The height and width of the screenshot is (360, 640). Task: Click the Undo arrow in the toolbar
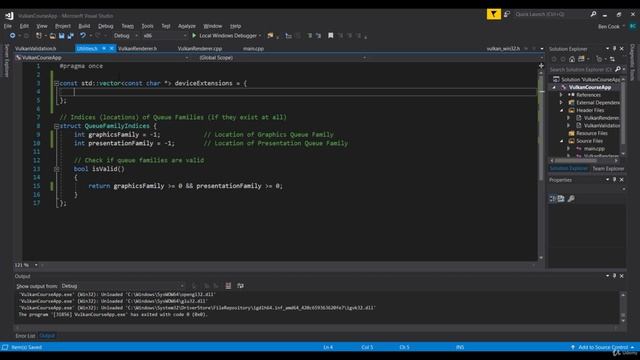tap(83, 36)
